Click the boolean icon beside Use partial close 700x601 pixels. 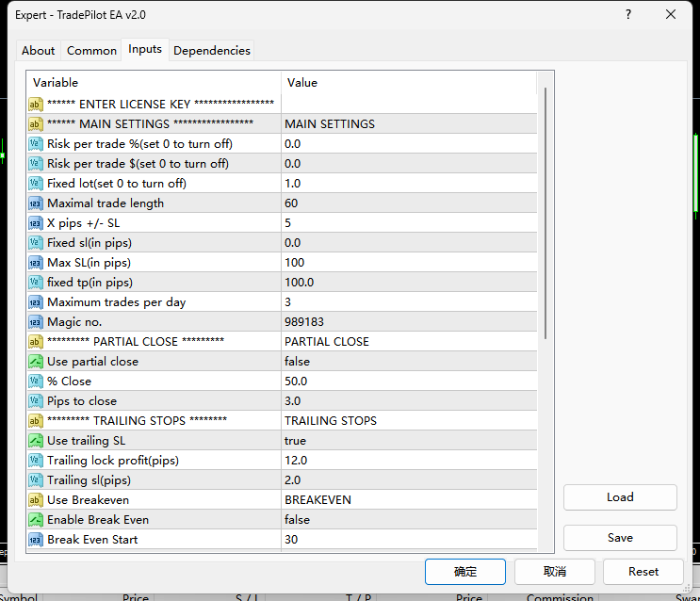[36, 361]
